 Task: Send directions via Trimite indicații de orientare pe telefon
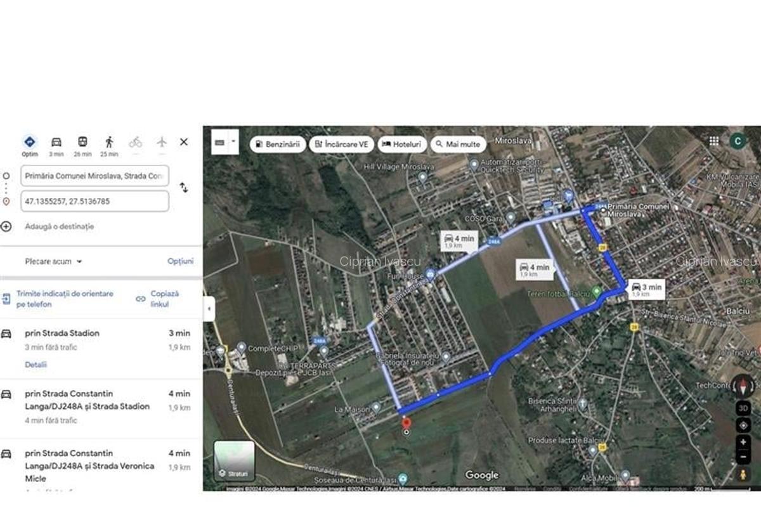coord(65,299)
